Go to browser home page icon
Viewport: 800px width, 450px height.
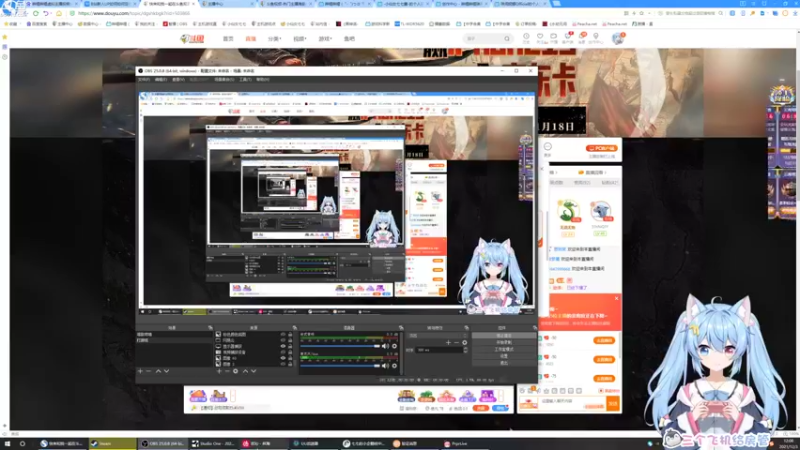[x=59, y=13]
